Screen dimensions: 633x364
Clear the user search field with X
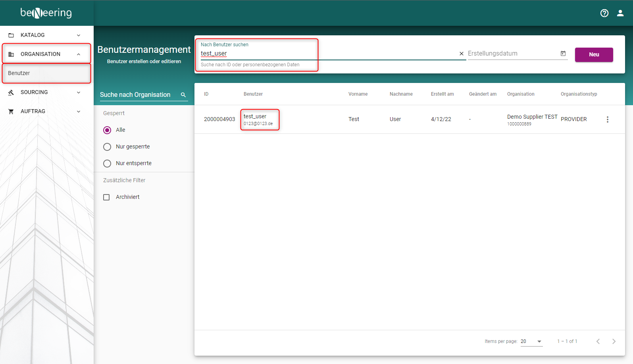pos(461,54)
